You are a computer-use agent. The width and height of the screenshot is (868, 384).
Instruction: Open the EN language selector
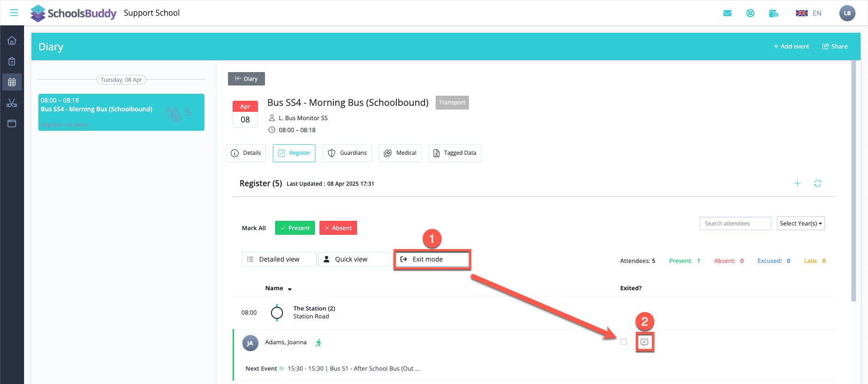coord(809,13)
